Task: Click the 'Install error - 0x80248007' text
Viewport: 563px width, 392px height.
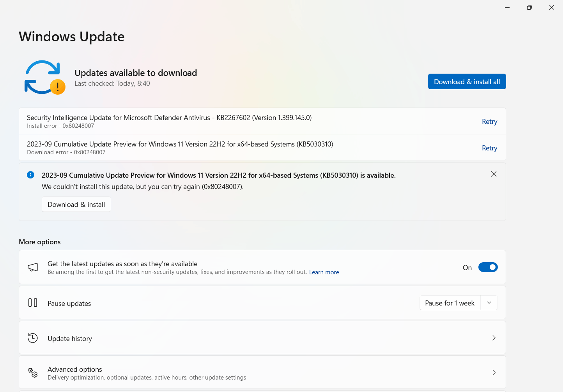Action: tap(60, 126)
